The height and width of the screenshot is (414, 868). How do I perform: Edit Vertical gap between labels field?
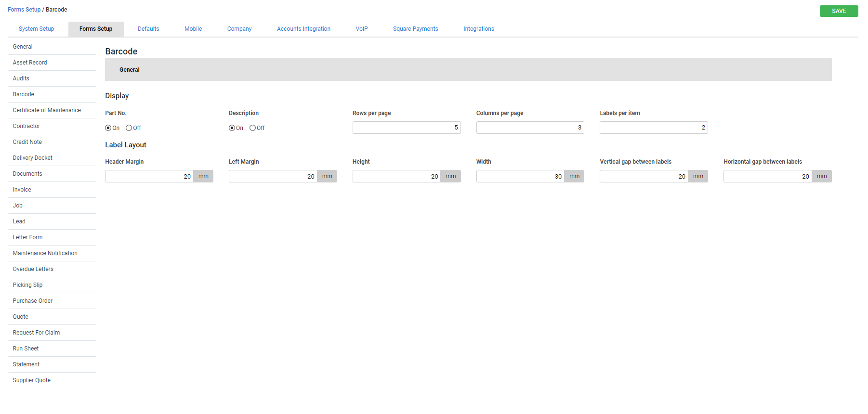coord(644,176)
